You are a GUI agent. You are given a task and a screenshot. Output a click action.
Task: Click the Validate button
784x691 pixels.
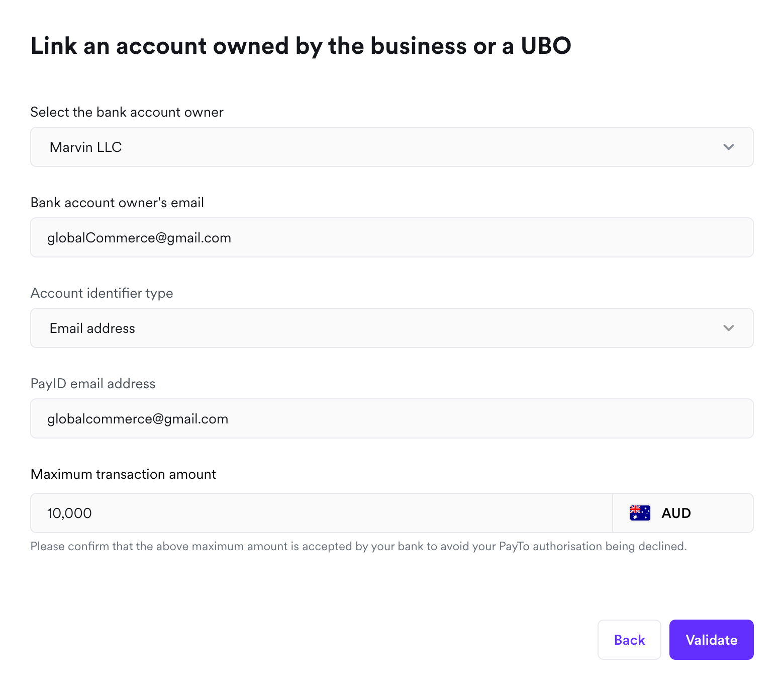point(711,640)
